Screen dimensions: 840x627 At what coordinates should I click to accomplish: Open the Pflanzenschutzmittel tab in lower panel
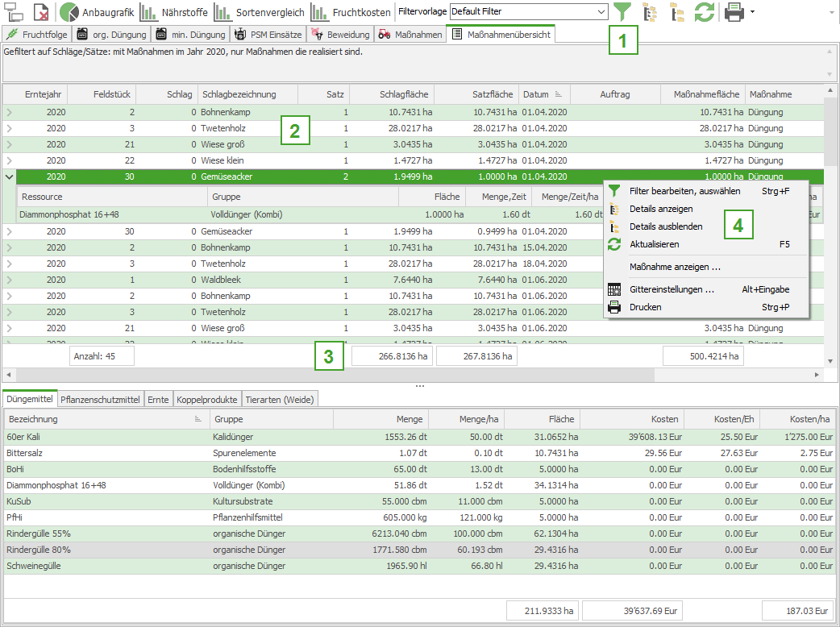coord(101,399)
